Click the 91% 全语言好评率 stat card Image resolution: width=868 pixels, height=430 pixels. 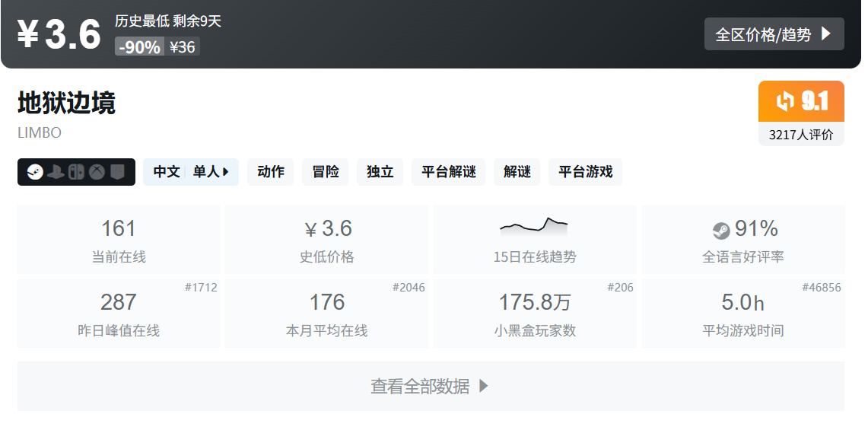(743, 240)
